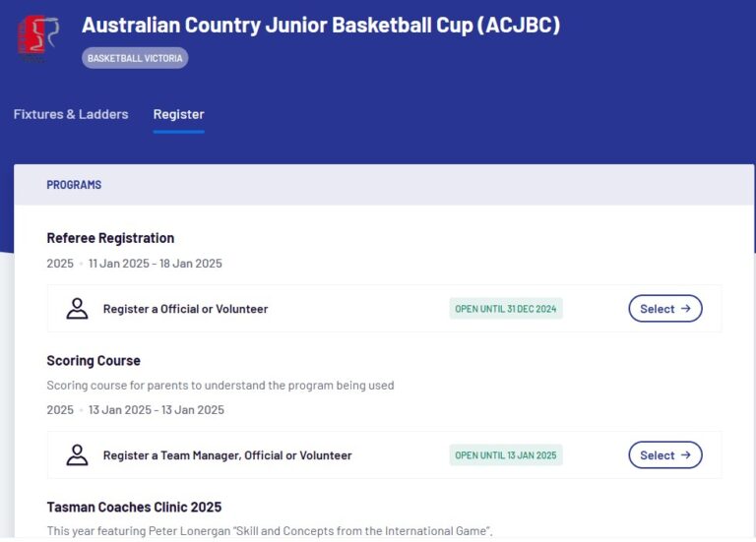This screenshot has width=756, height=542.
Task: Click the Australian Country Junior Basketball Cup title
Action: pos(321,26)
